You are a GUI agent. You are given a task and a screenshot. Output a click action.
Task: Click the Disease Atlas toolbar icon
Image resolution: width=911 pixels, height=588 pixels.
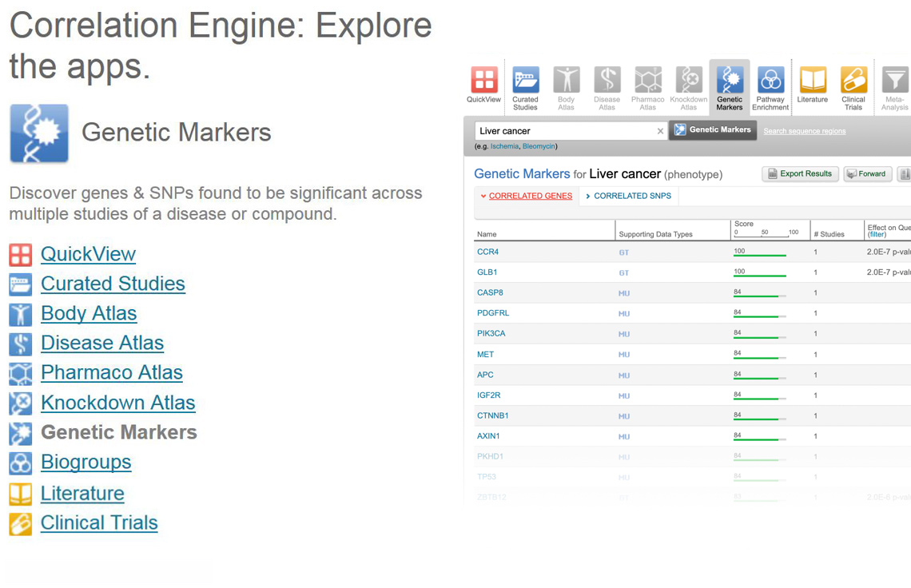click(607, 81)
